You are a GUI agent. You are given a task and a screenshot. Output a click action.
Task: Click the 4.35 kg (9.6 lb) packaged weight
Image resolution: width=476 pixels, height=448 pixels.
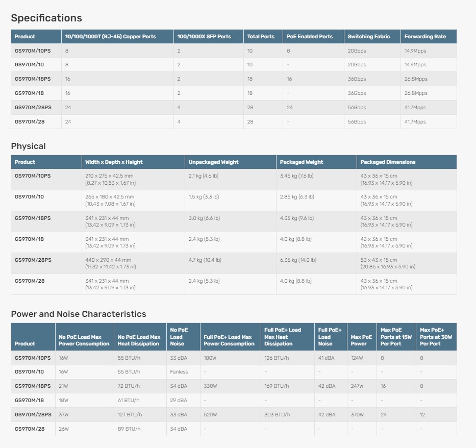pyautogui.click(x=297, y=218)
